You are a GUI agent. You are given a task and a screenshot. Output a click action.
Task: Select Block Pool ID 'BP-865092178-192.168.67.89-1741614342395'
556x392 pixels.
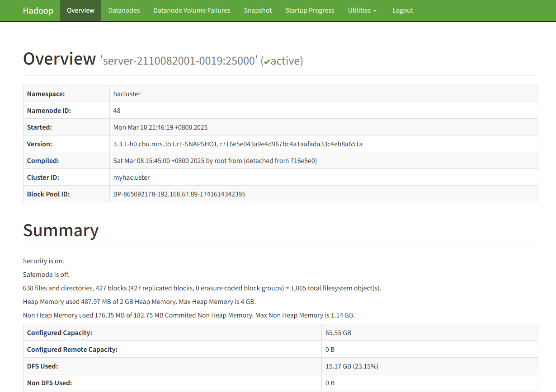tap(179, 194)
